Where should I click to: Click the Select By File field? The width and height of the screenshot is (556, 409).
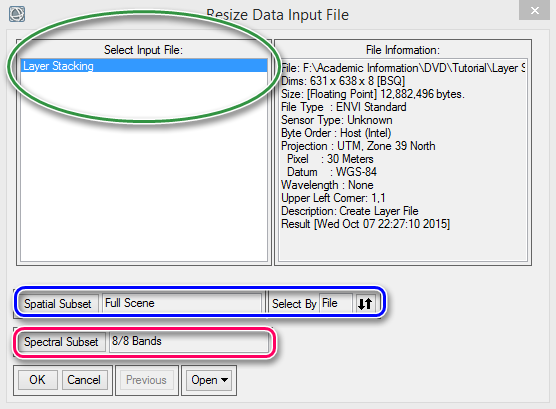pyautogui.click(x=336, y=303)
